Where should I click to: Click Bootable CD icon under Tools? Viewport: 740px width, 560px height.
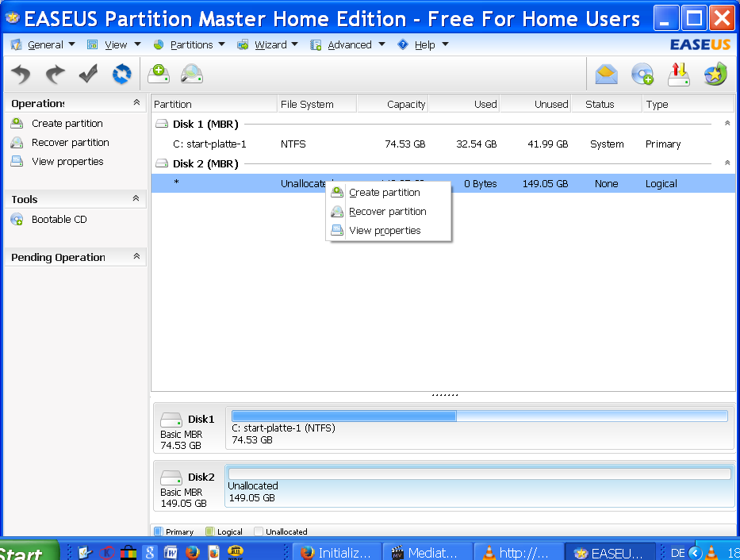[x=17, y=220]
